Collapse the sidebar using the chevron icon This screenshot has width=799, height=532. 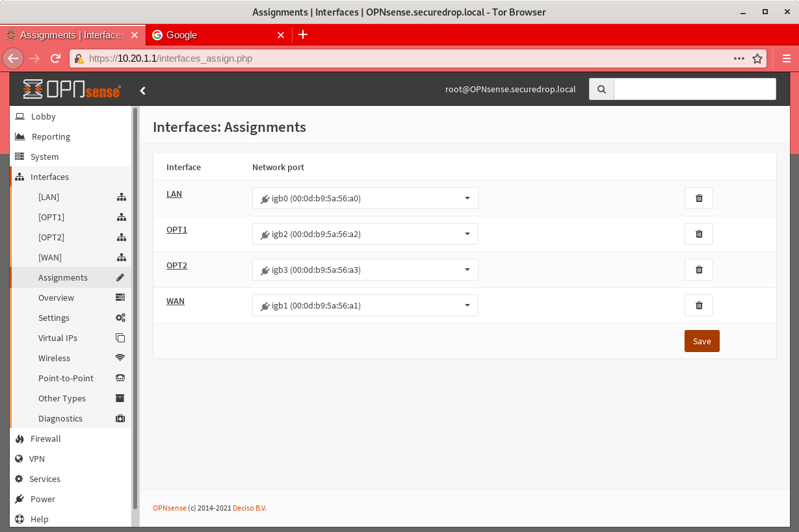coord(143,90)
